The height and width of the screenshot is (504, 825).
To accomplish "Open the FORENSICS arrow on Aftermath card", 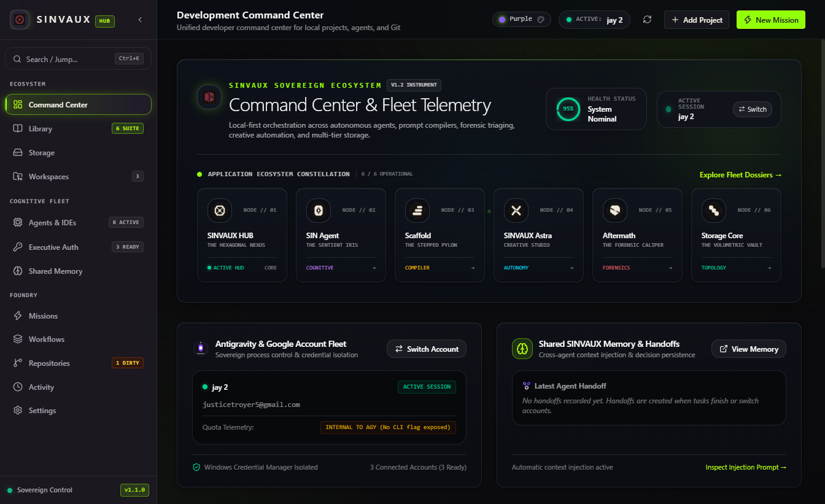I will [x=670, y=268].
